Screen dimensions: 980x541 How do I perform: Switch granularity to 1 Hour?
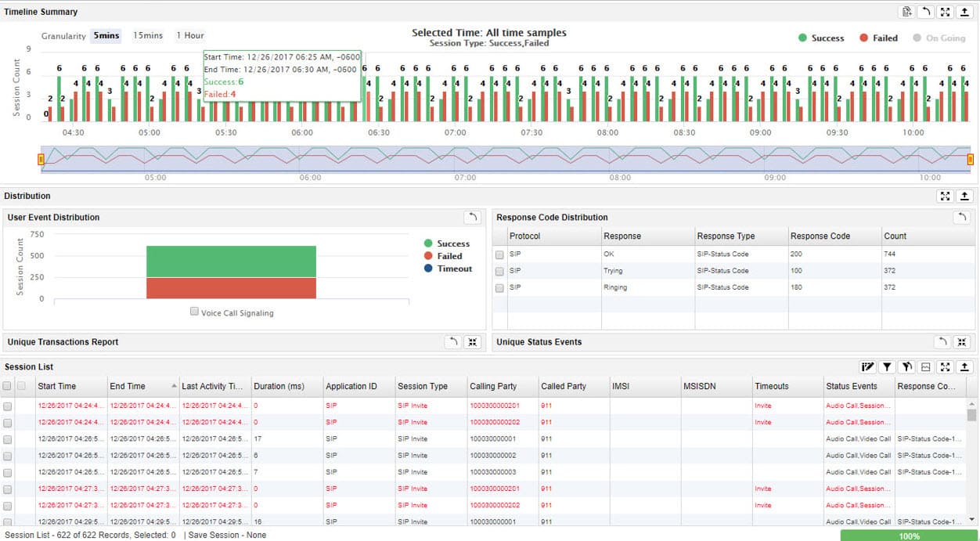point(189,35)
